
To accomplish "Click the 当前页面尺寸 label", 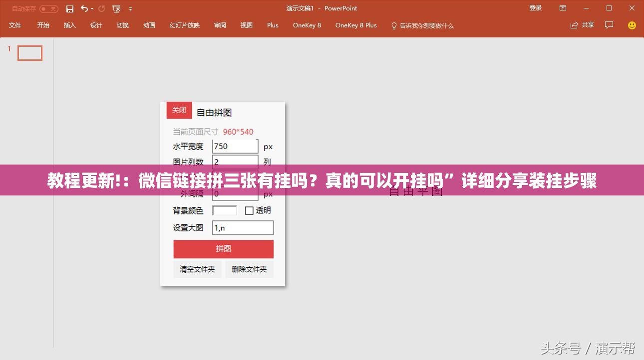I will click(x=196, y=132).
